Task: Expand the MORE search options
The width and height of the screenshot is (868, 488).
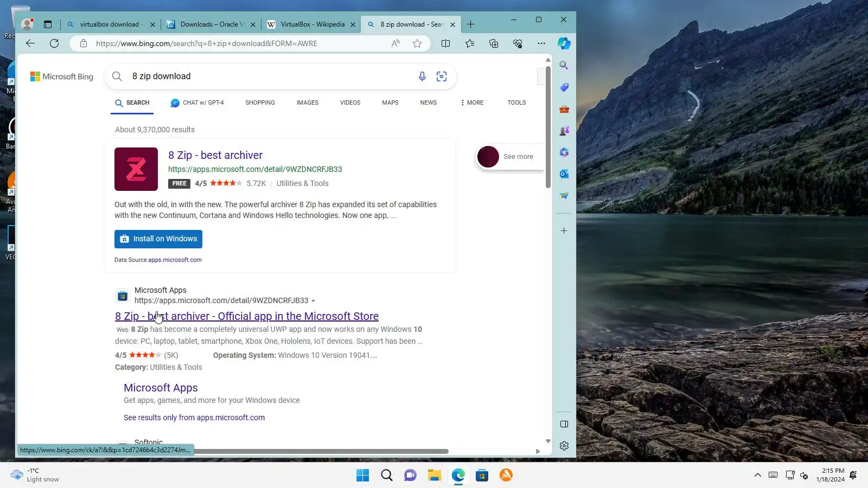Action: click(x=472, y=103)
